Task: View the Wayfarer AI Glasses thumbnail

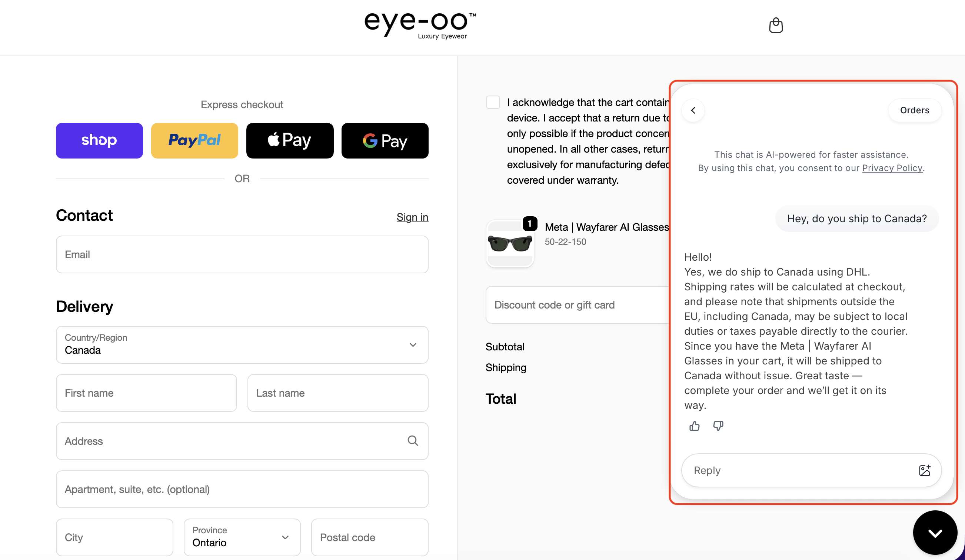Action: (510, 244)
